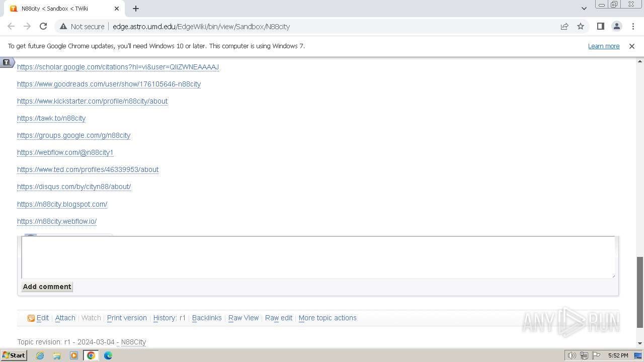Open Chrome's three-dot menu

[633, 26]
